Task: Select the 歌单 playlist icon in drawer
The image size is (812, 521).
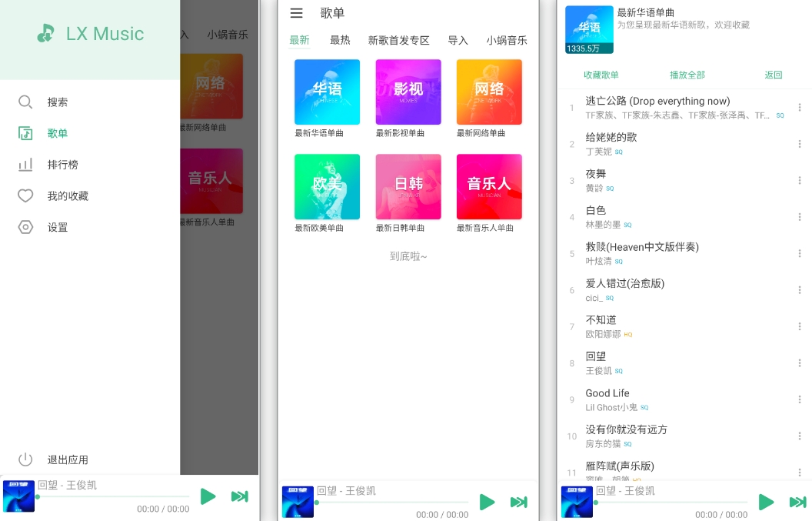Action: click(x=25, y=133)
